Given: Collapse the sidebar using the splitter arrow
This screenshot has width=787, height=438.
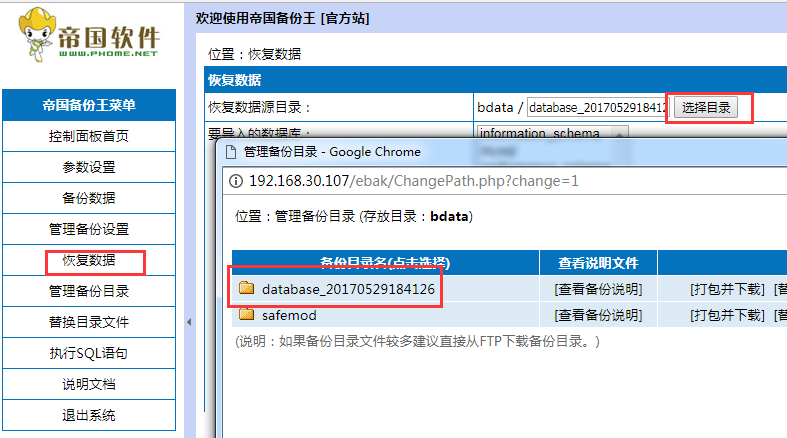Looking at the screenshot, I should [189, 322].
